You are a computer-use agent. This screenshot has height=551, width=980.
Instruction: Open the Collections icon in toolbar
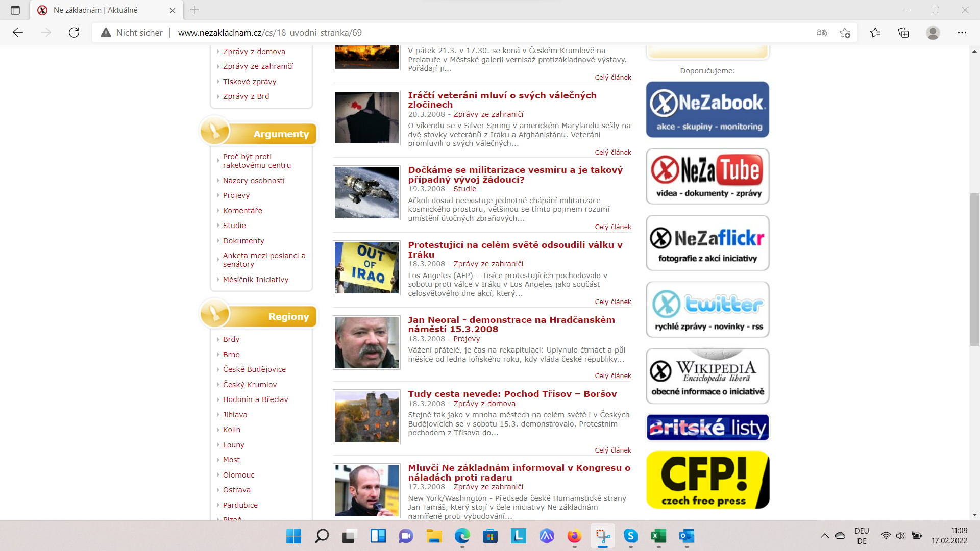(903, 33)
